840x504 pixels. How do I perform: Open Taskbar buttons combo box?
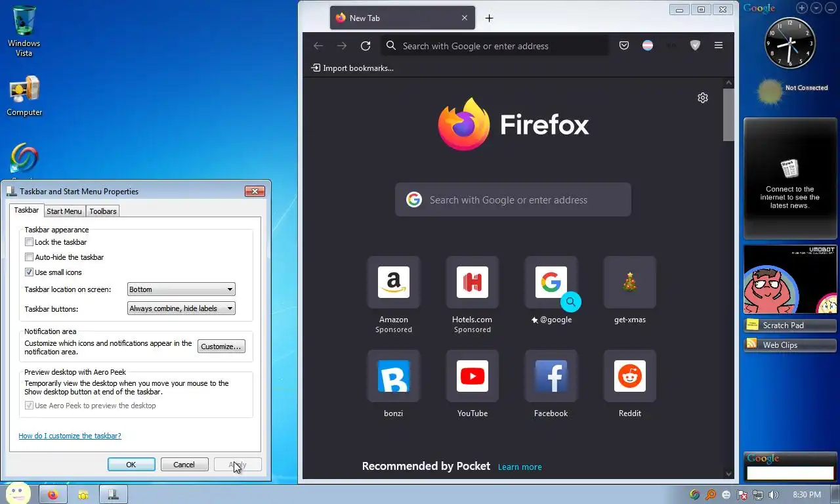[x=181, y=308]
